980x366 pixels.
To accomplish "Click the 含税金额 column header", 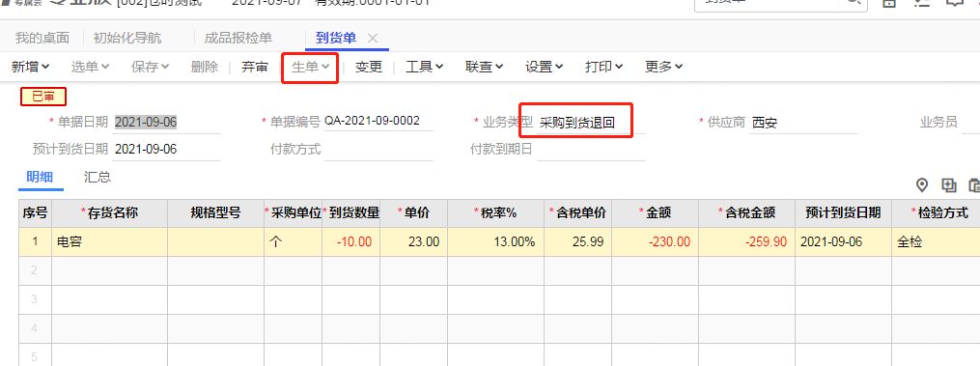I will click(x=747, y=212).
